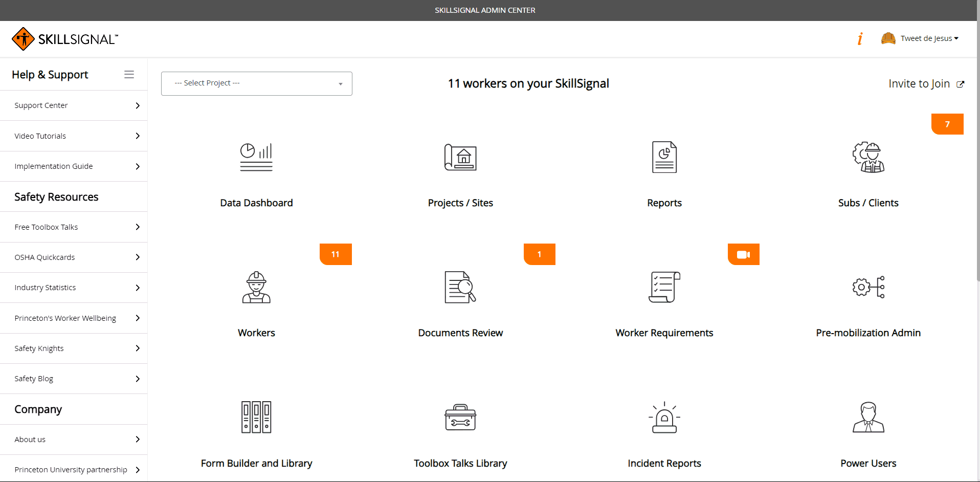Click the external link icon beside Invite to Join
980x482 pixels.
(x=961, y=84)
